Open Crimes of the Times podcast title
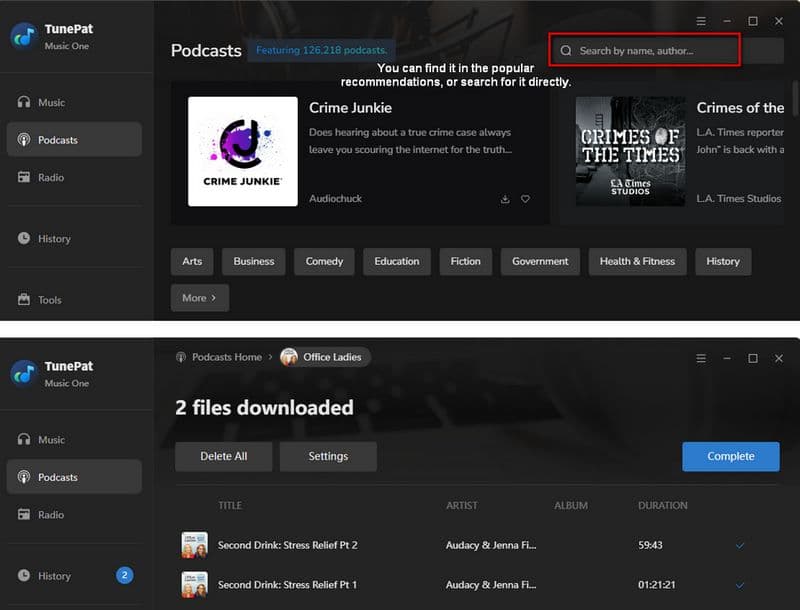Image resolution: width=800 pixels, height=610 pixels. pos(740,108)
